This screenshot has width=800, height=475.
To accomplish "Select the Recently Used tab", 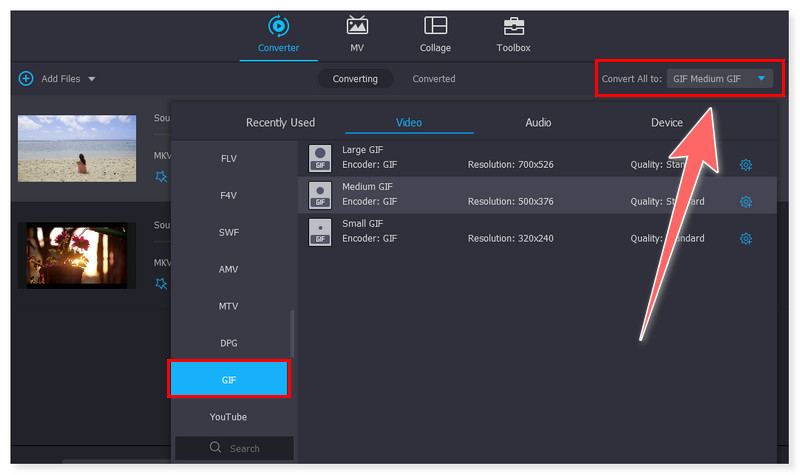I will [280, 123].
